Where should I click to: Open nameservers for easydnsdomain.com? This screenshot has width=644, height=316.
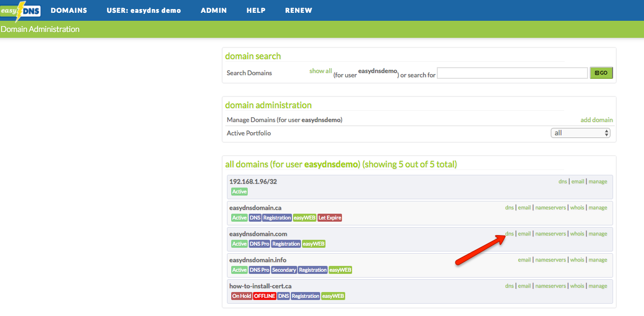tap(551, 234)
